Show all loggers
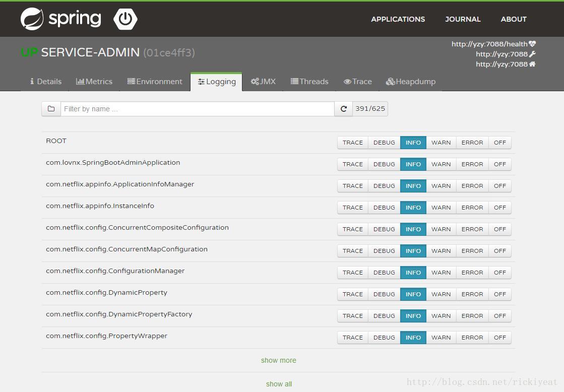564x392 pixels. tap(279, 383)
